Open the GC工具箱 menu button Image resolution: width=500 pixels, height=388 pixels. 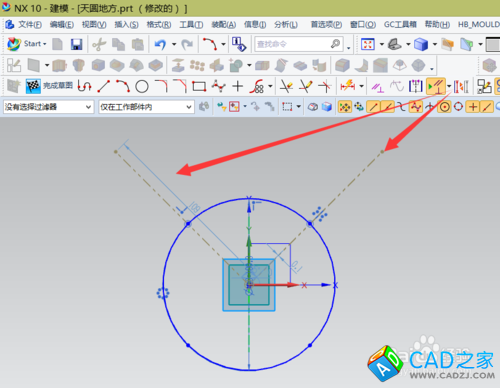(400, 25)
